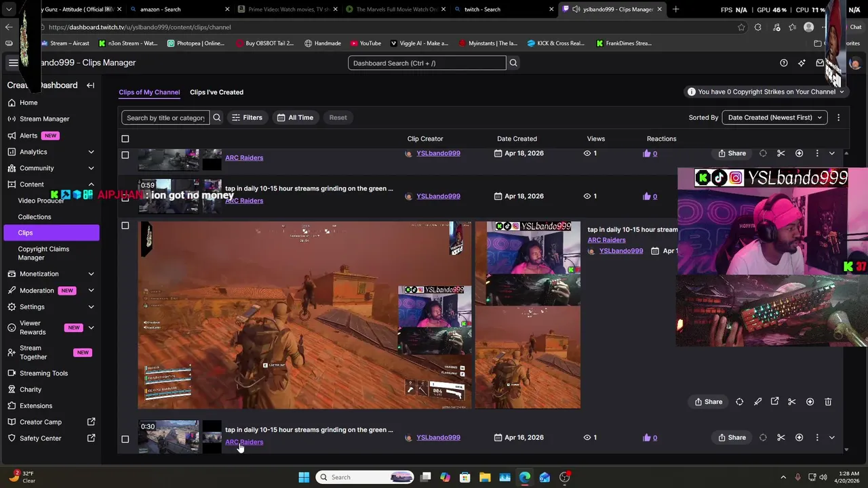The image size is (868, 488).
Task: Open three-dot menu on first Apr 18 clip
Action: point(817,153)
